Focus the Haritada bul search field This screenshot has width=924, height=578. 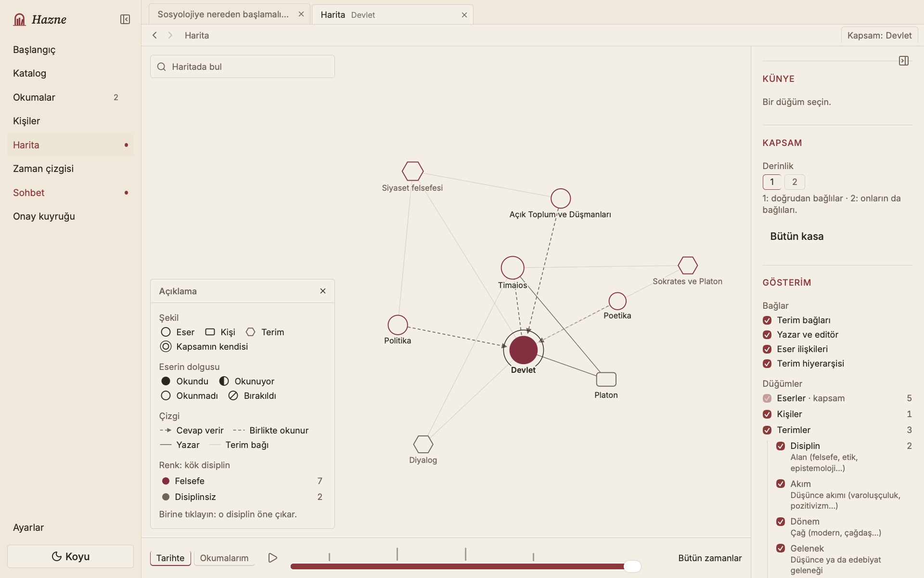(x=242, y=66)
